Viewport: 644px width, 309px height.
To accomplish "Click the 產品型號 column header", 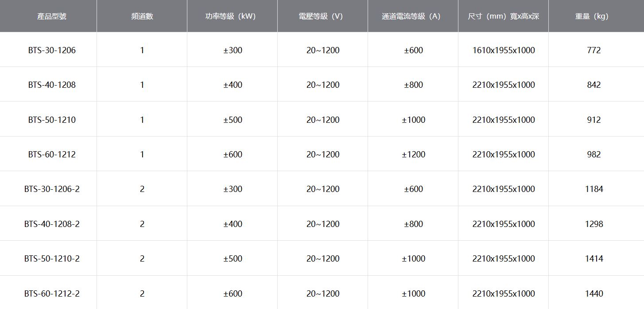I will click(x=52, y=16).
